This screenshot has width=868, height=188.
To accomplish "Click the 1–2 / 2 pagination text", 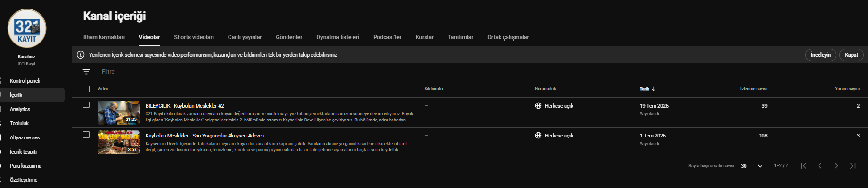I will [781, 166].
